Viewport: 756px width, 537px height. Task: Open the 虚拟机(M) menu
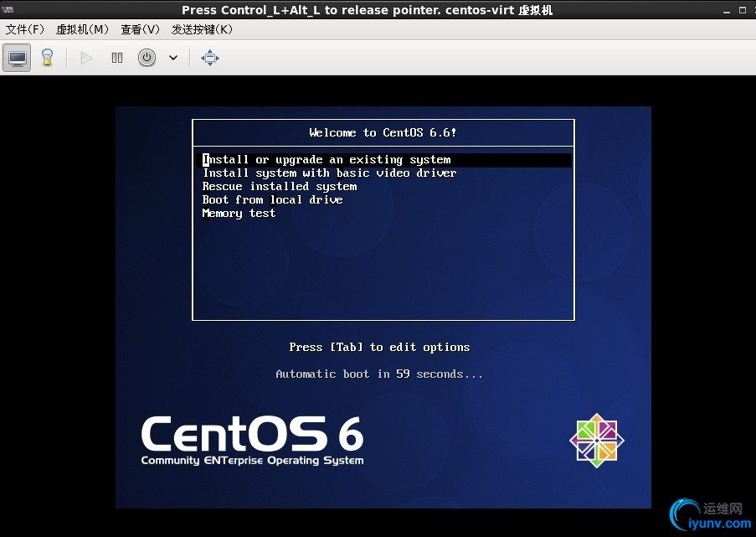(82, 29)
